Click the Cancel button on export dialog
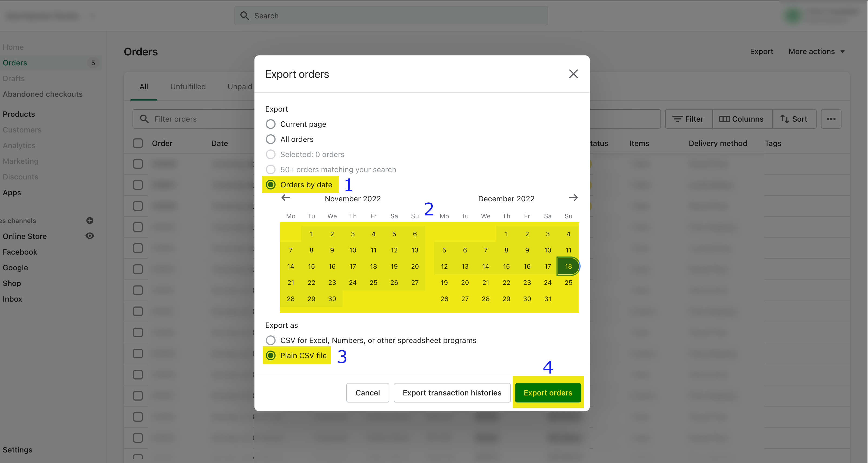868x463 pixels. (x=368, y=392)
